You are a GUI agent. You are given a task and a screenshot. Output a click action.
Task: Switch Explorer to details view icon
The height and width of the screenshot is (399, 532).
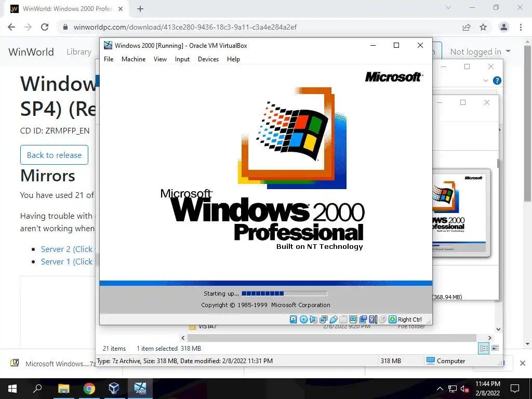(x=484, y=348)
